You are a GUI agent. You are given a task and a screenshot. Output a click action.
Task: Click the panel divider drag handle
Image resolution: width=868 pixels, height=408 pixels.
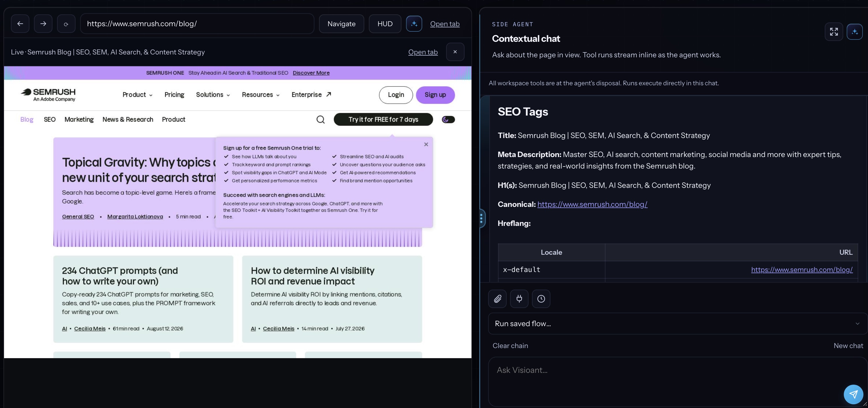(481, 218)
